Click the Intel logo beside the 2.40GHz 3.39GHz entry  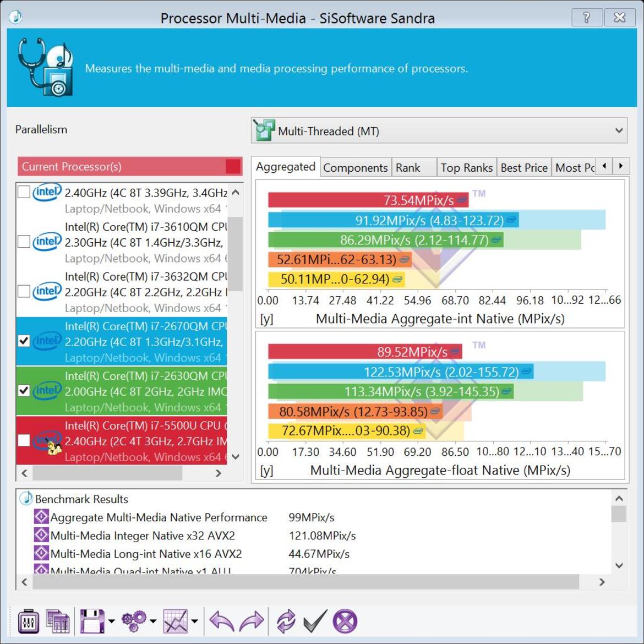click(47, 192)
